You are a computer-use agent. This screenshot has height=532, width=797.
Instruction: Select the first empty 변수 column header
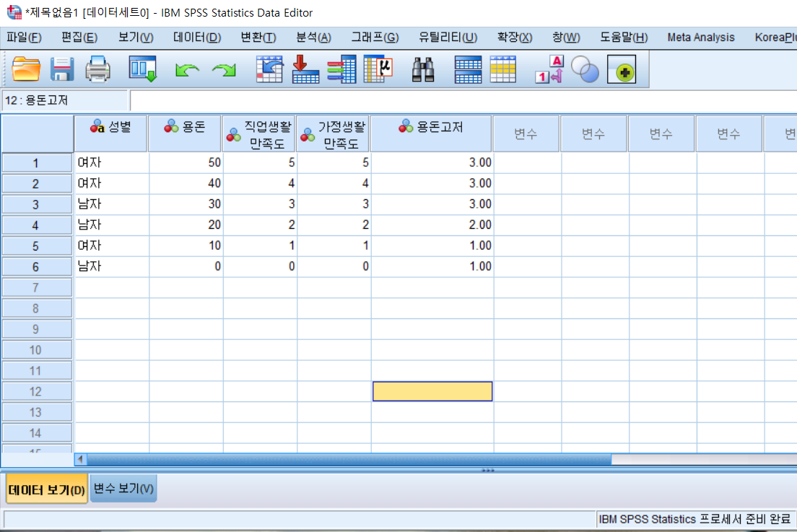tap(526, 134)
